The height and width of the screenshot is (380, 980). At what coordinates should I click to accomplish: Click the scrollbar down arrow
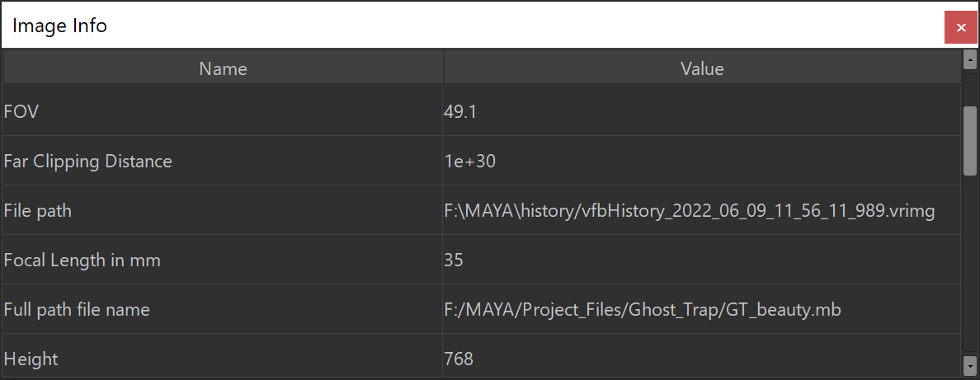click(x=970, y=364)
